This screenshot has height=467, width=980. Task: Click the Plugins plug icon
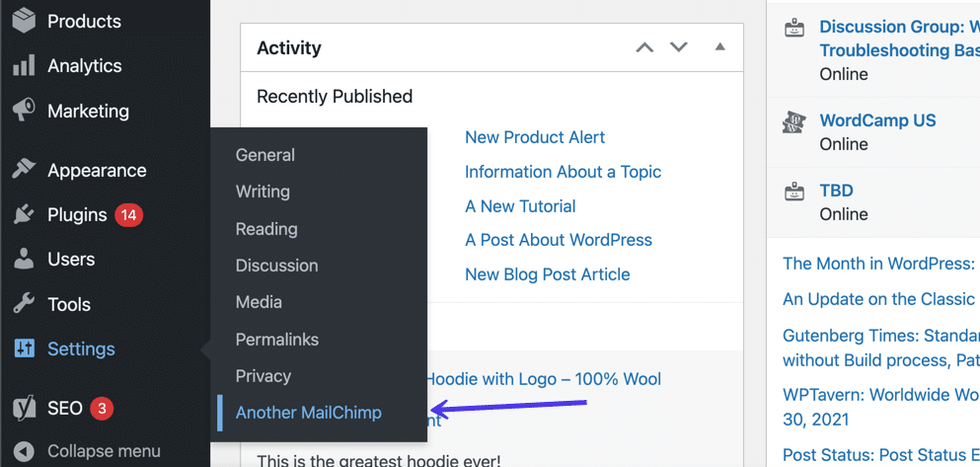pyautogui.click(x=24, y=215)
